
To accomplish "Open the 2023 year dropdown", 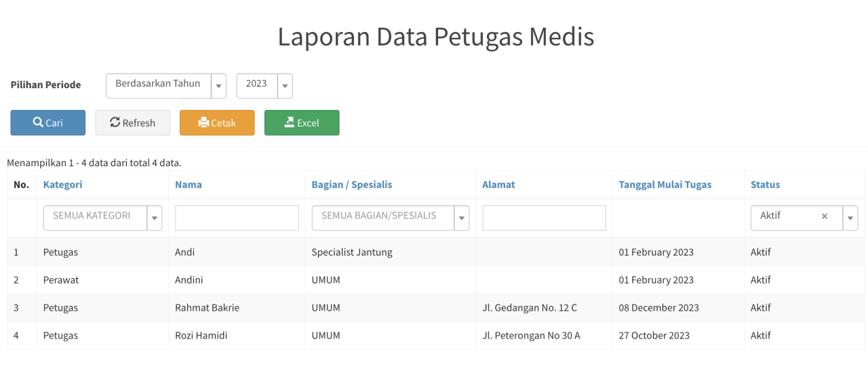I will (x=264, y=85).
